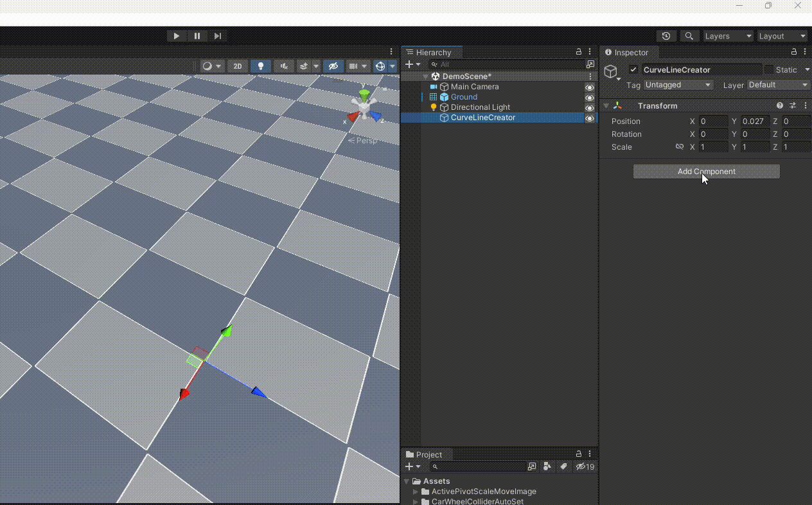Lock the Hierarchy panel
Screen dimensions: 812x505
579,52
